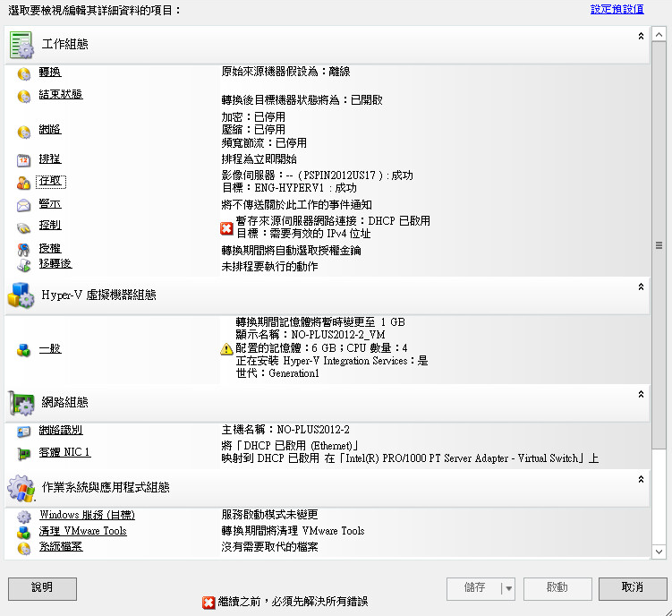
Task: Collapse the 作業系統與應用程式組態 section
Action: [641, 480]
